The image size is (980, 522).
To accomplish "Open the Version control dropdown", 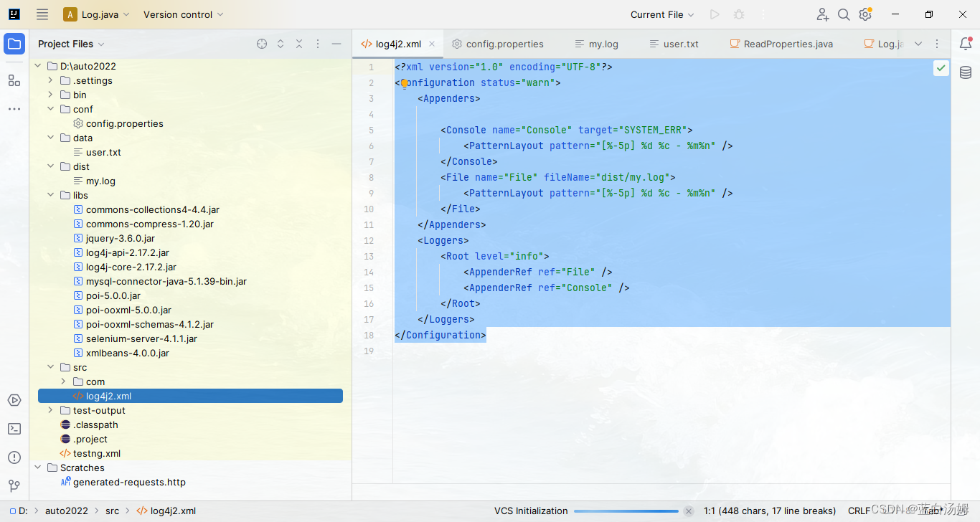I will pos(183,14).
